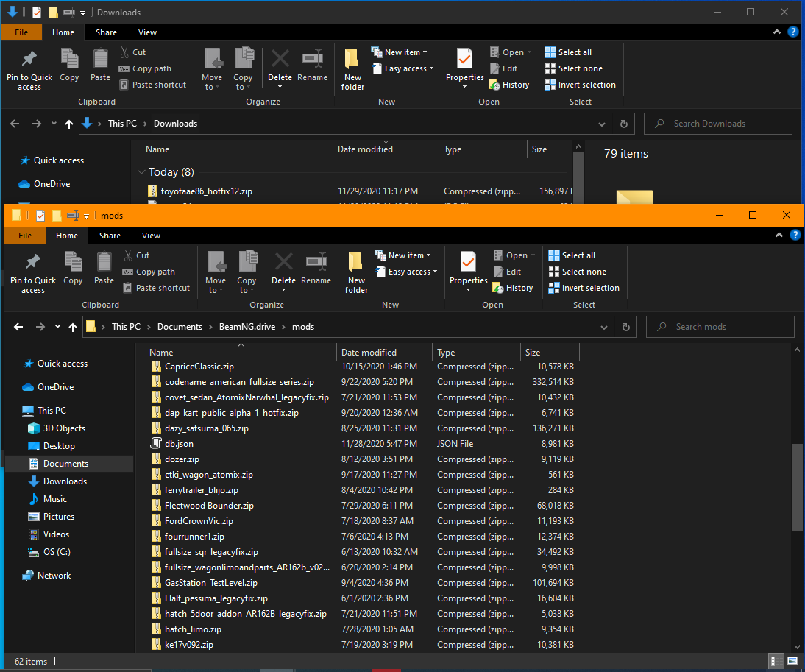The height and width of the screenshot is (672, 805).
Task: Open View tab in Downloads window
Action: (147, 32)
